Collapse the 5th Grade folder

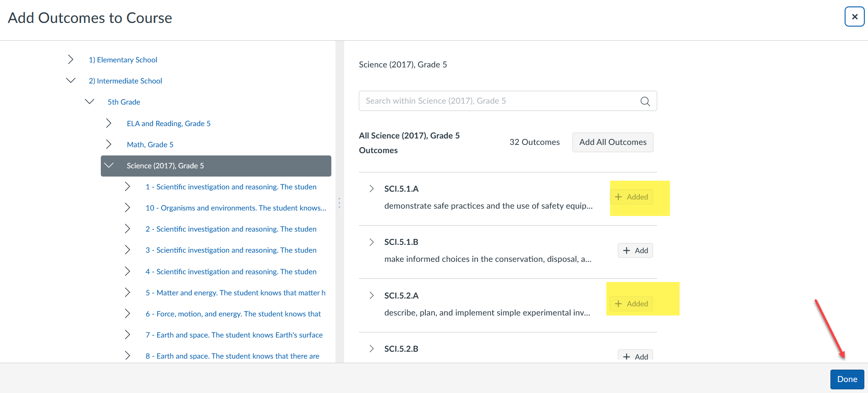pyautogui.click(x=90, y=102)
